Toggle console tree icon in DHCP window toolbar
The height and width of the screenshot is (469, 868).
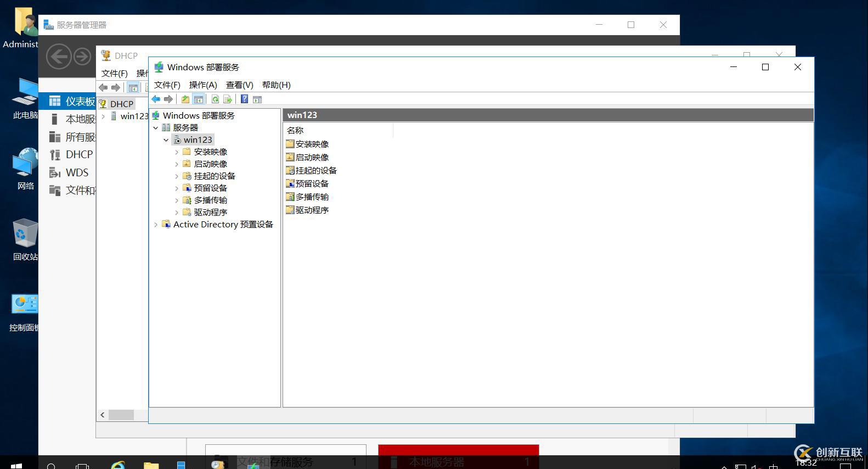[x=133, y=87]
